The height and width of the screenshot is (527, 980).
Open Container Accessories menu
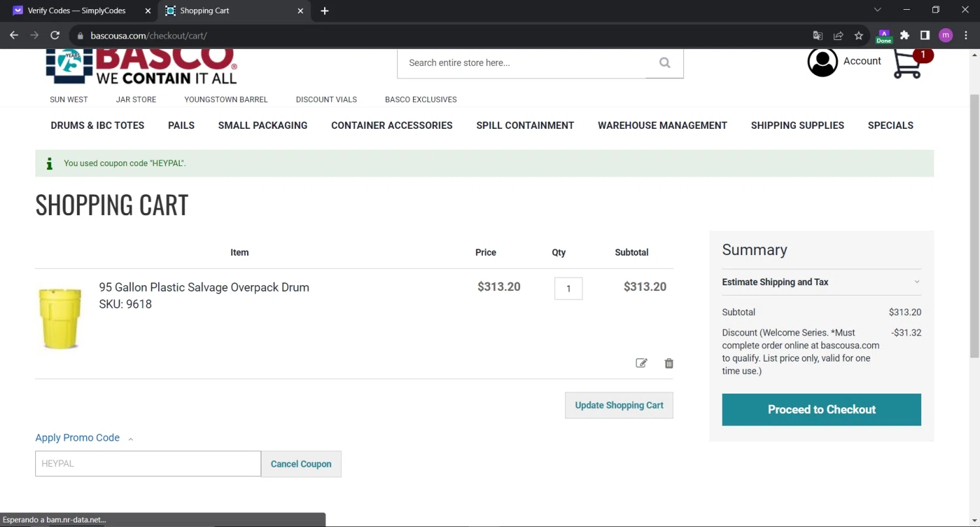click(x=392, y=126)
